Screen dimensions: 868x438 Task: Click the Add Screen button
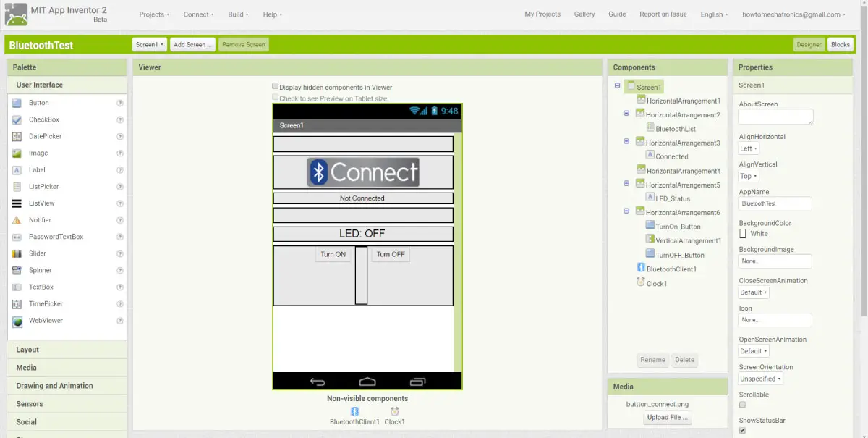(x=192, y=44)
